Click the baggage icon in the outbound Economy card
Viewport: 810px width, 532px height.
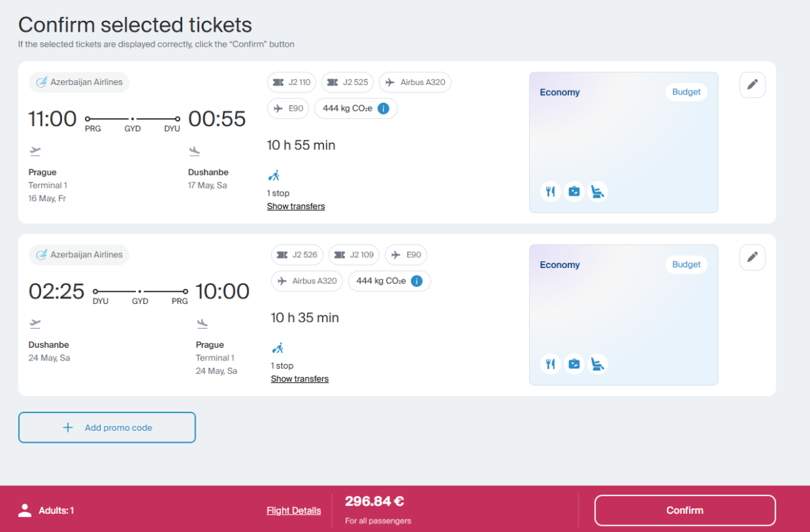pos(574,192)
